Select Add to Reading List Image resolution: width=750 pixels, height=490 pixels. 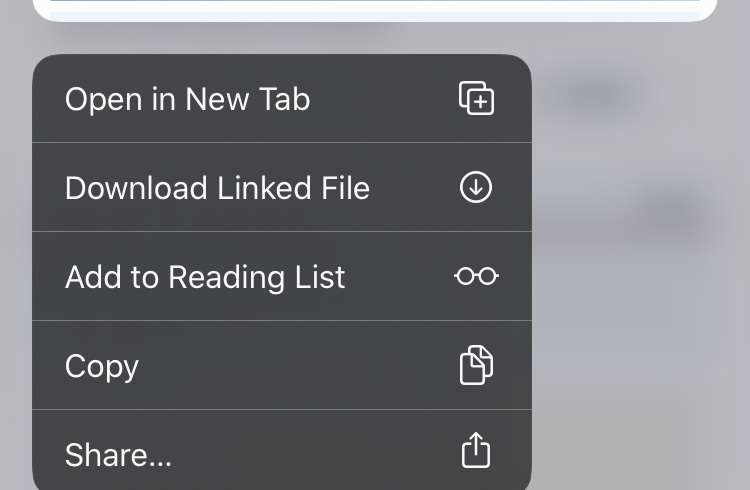(x=282, y=276)
